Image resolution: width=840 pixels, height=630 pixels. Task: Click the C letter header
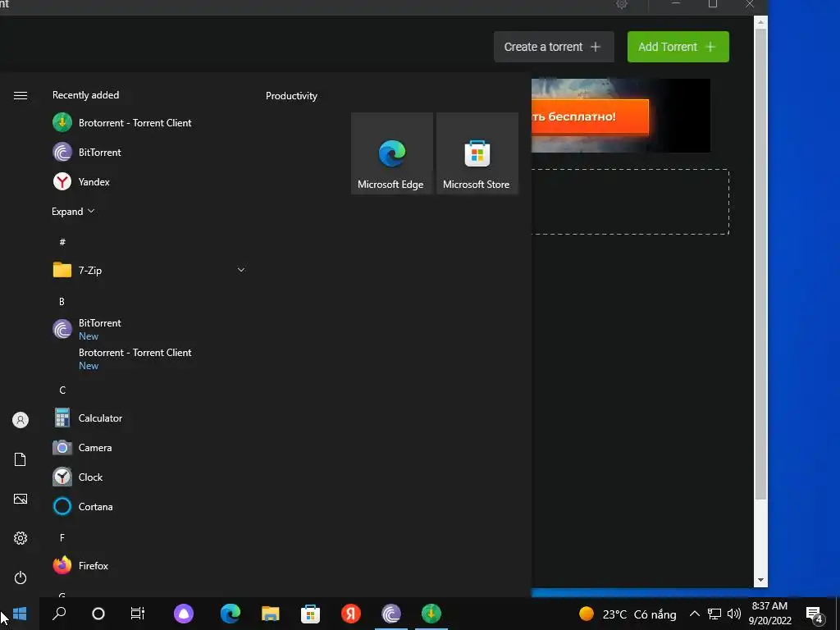click(62, 390)
